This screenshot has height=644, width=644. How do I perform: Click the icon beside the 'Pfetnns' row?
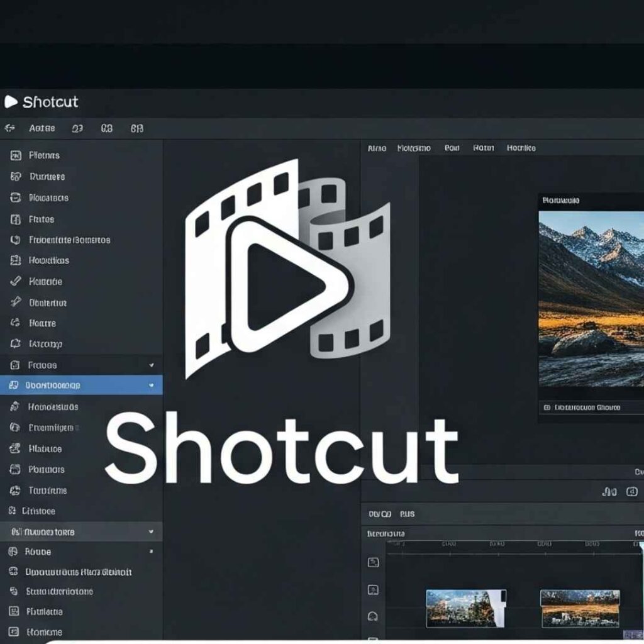(16, 155)
